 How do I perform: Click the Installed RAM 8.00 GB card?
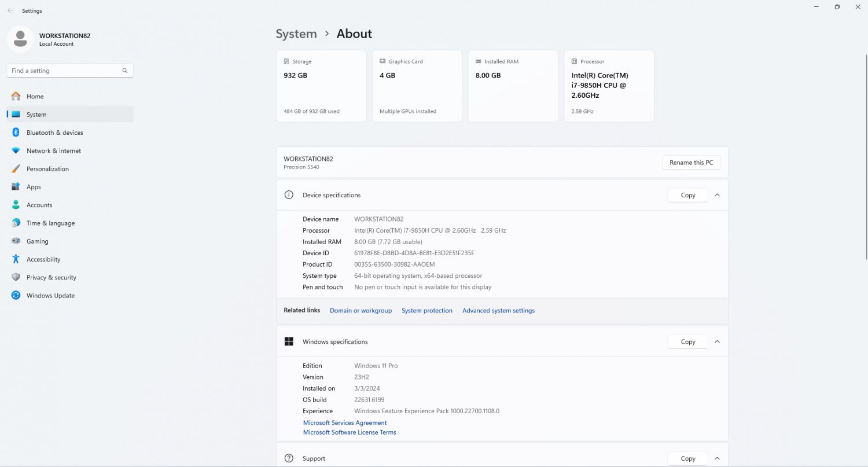click(513, 86)
